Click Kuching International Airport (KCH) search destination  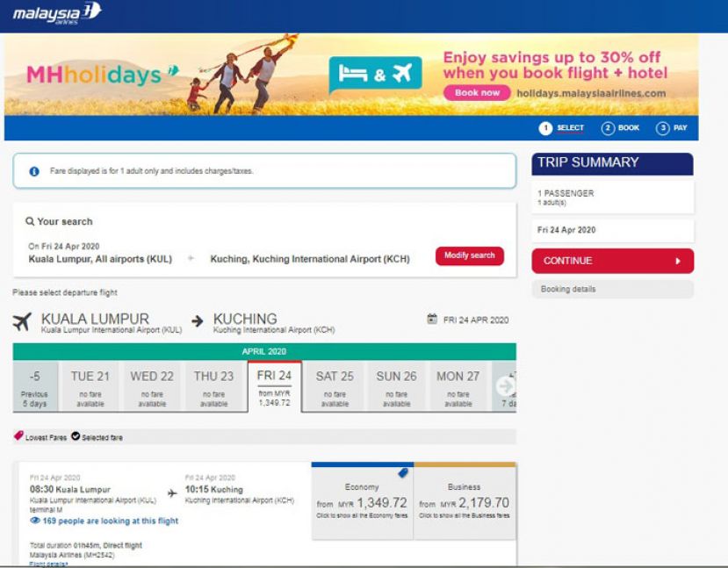click(310, 259)
